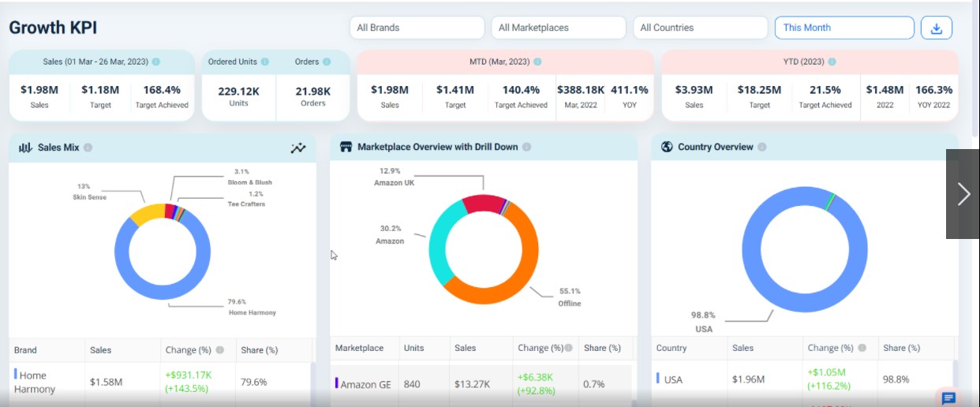The image size is (980, 407).
Task: Click info icon in country table Change (%) header
Action: pos(862,348)
